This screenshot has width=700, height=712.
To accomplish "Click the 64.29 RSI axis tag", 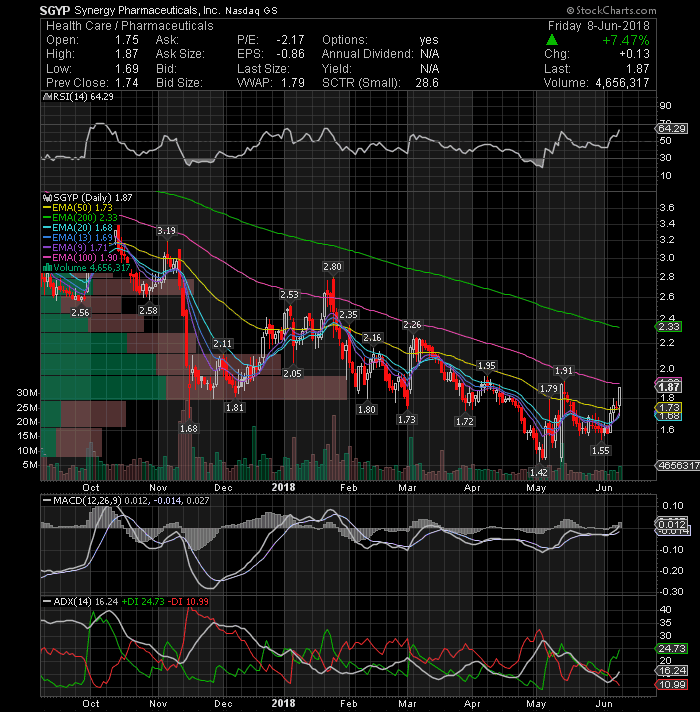I will [x=672, y=129].
